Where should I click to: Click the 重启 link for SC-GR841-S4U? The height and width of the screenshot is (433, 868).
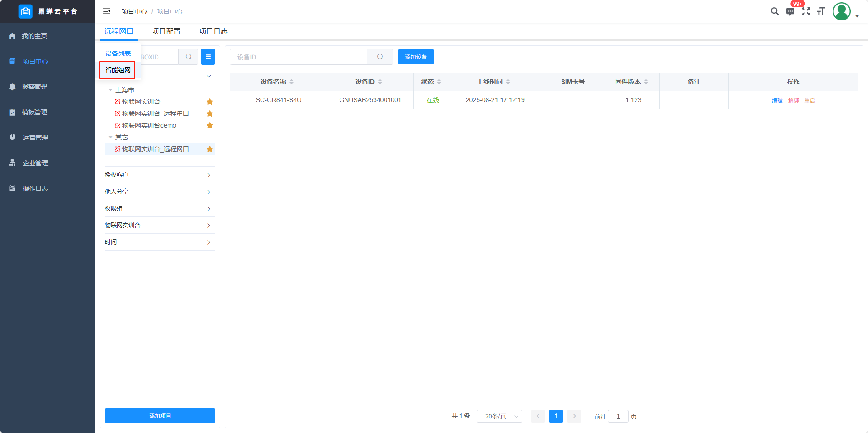coord(809,100)
